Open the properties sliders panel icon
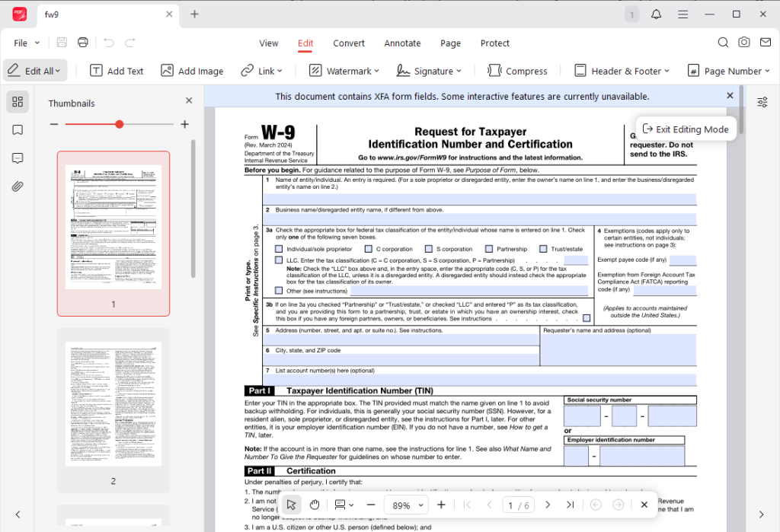This screenshot has width=780, height=532. (762, 103)
